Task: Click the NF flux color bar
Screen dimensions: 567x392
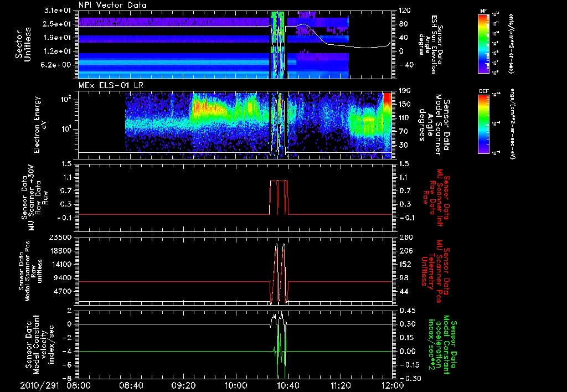Action: [x=484, y=43]
